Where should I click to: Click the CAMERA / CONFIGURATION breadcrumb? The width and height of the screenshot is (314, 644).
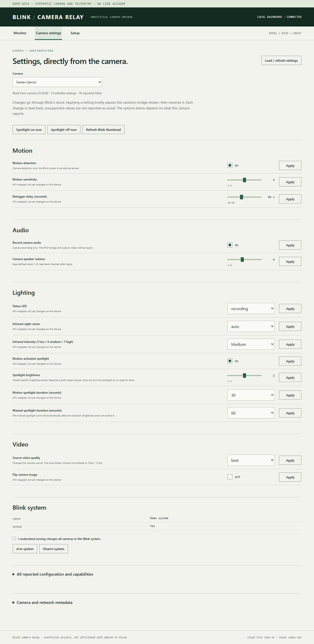click(x=33, y=51)
